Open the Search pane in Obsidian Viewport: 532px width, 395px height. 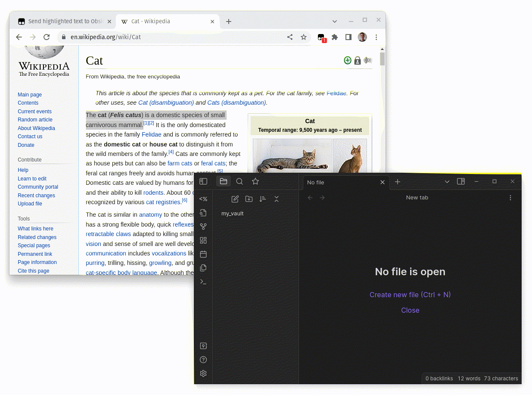(240, 181)
